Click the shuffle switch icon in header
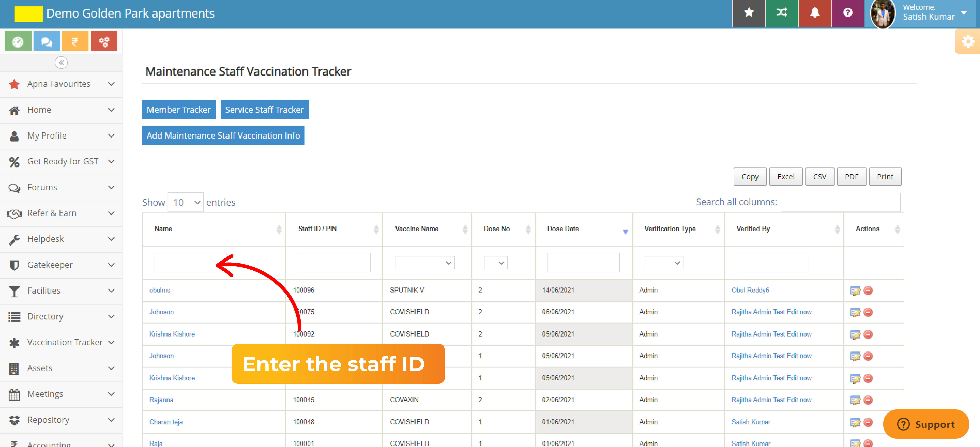The image size is (980, 447). [782, 13]
